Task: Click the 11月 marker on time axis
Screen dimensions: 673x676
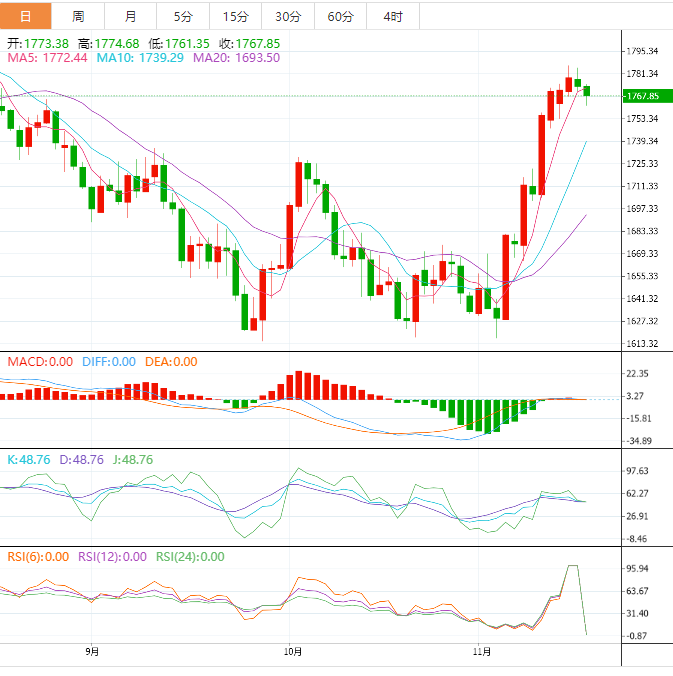Action: (482, 652)
